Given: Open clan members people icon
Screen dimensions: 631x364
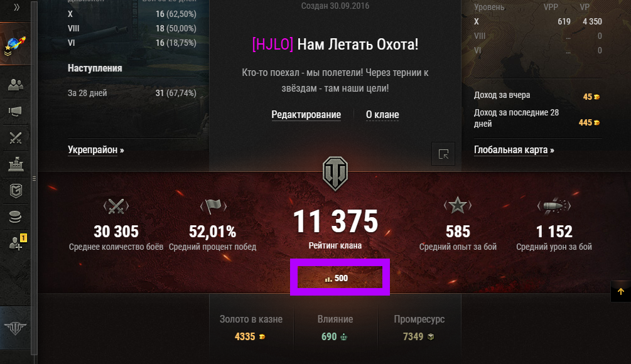Looking at the screenshot, I should pyautogui.click(x=15, y=85).
